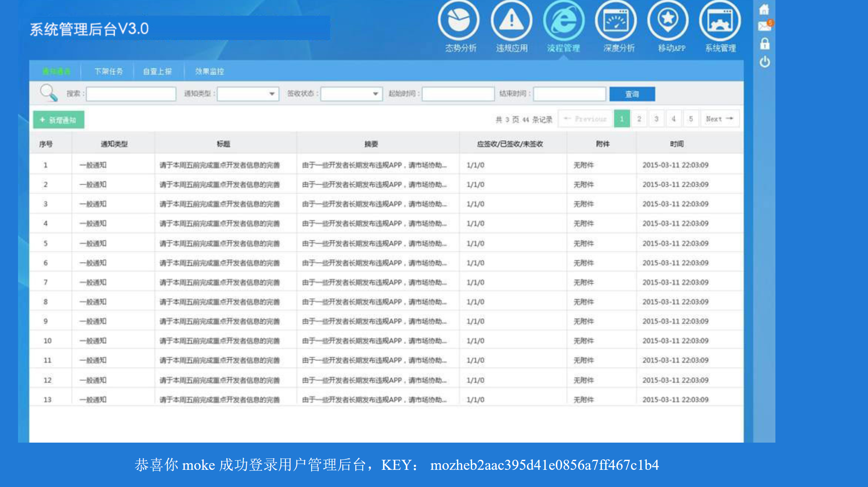Open the 流程管理 icon
This screenshot has height=487, width=868.
563,21
